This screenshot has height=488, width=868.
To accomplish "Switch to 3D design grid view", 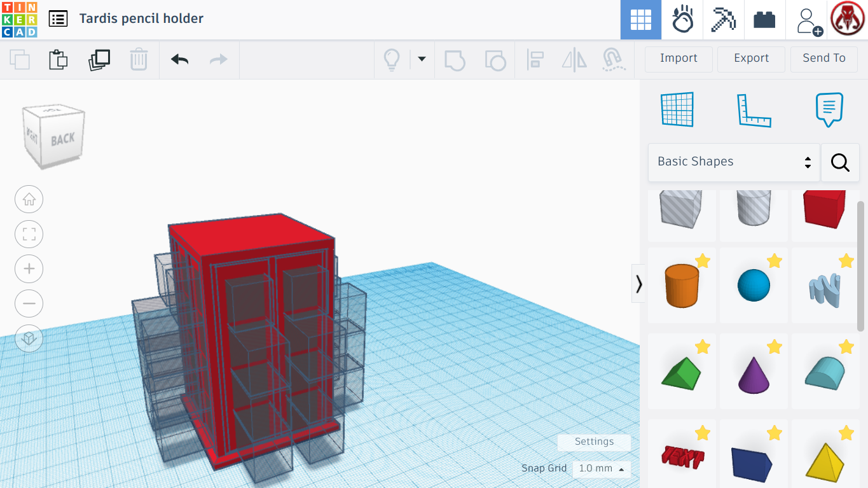I will point(641,20).
